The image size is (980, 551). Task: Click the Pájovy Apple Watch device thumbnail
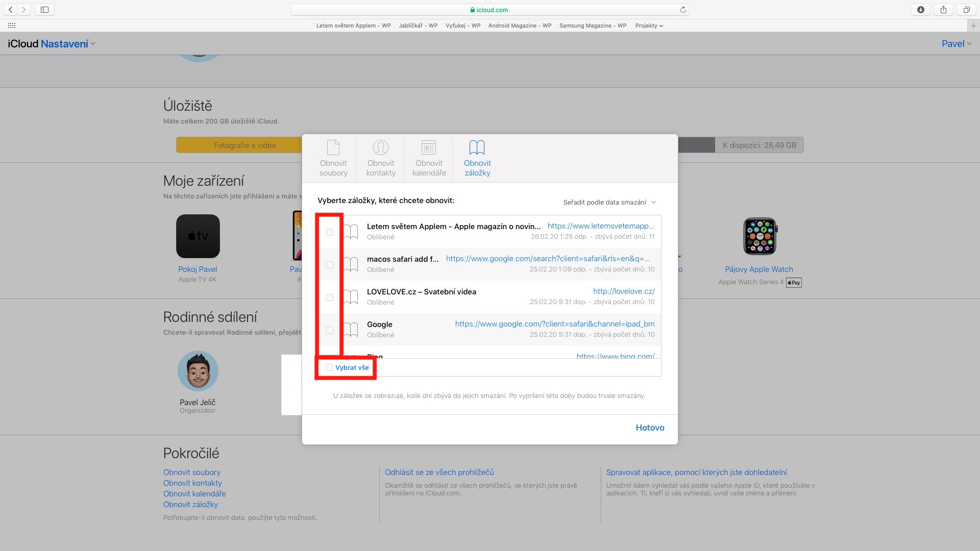pos(759,236)
